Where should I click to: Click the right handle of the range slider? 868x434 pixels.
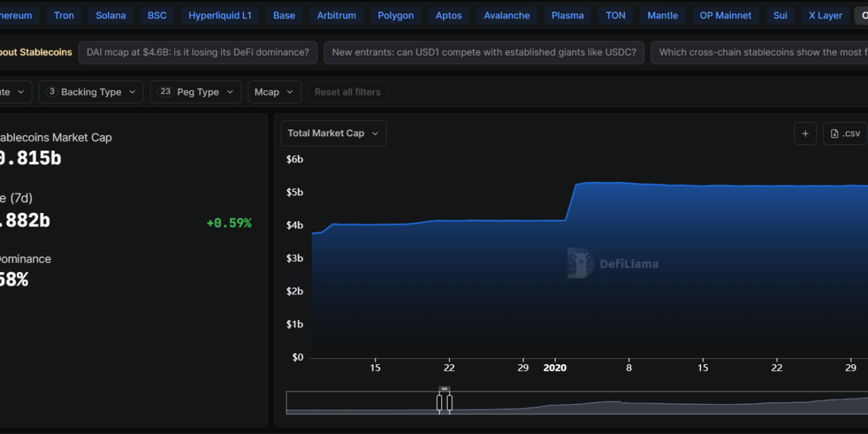click(x=450, y=403)
